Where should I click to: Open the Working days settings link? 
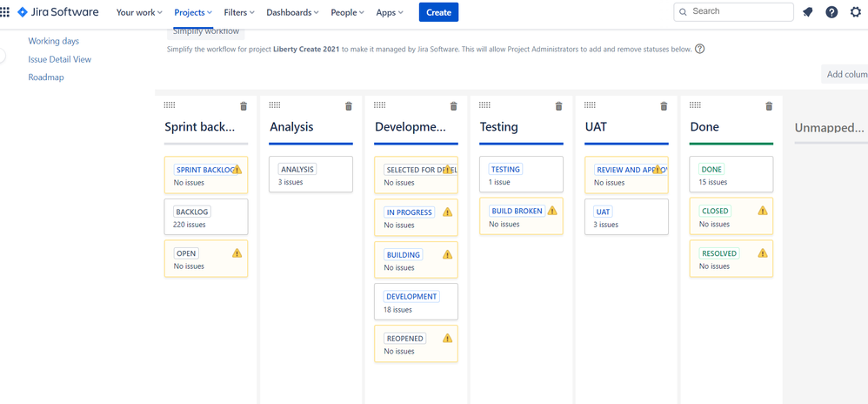[x=54, y=41]
